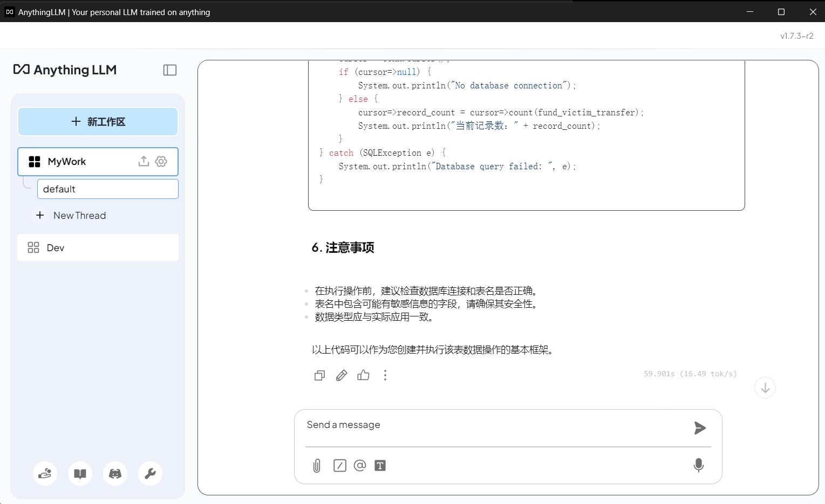Screen dimensions: 825x504
Task: Select the default thread
Action: [107, 189]
